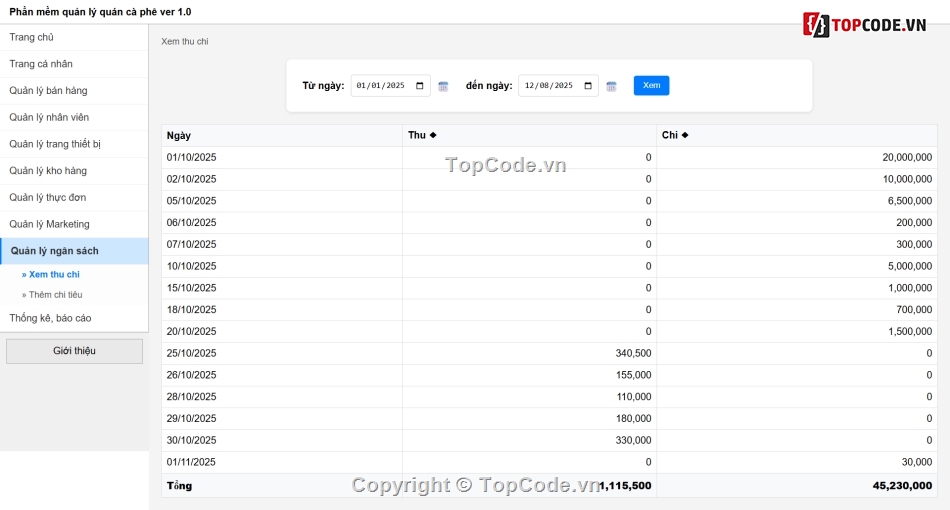
Task: Click the Tổng row label
Action: tap(179, 486)
